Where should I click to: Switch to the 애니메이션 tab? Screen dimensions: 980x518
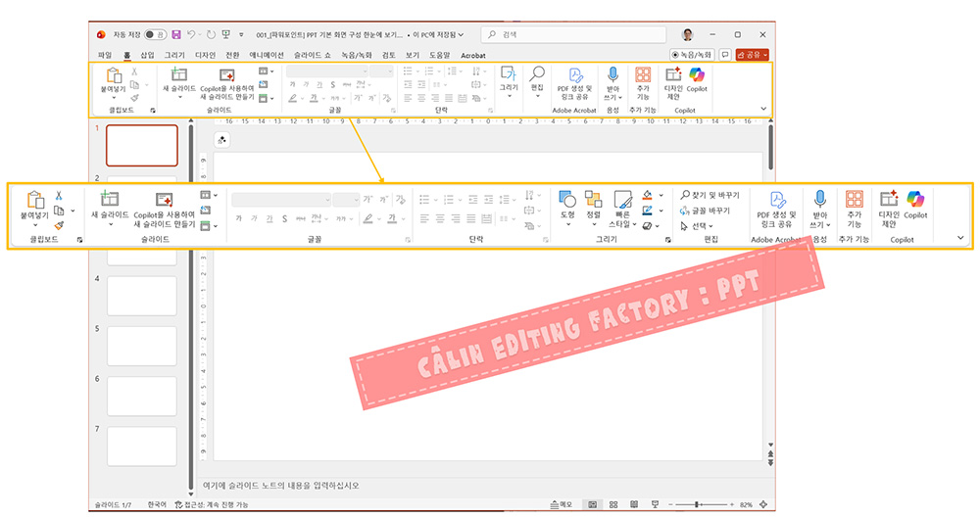(x=267, y=55)
